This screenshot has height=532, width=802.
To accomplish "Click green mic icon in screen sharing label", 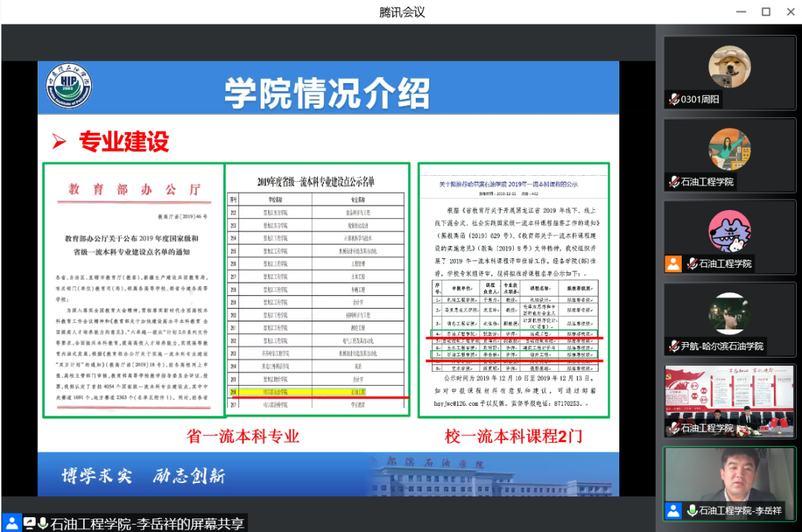I will coord(43,523).
